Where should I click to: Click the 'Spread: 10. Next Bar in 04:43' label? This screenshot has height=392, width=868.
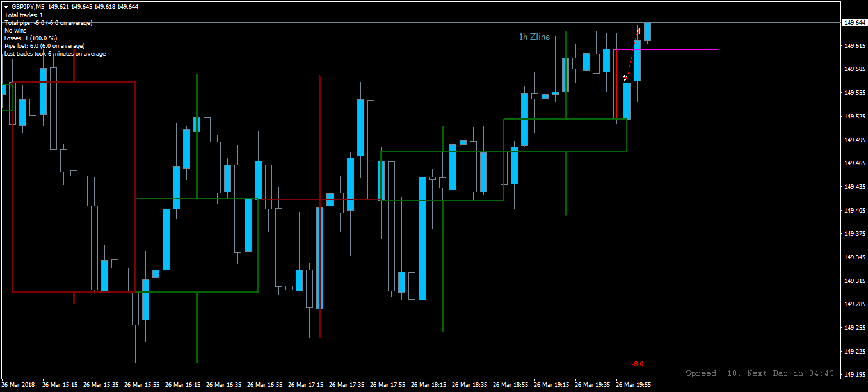point(760,373)
